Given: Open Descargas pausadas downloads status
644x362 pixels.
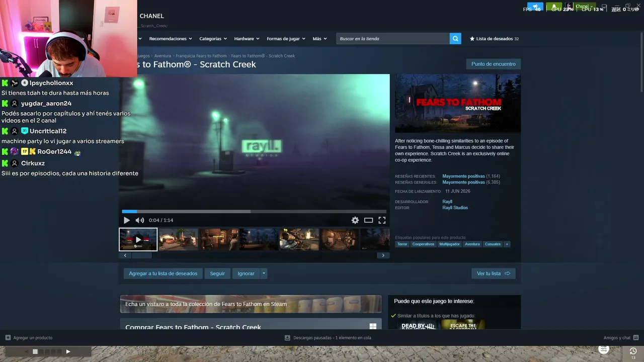Looking at the screenshot, I should click(328, 338).
